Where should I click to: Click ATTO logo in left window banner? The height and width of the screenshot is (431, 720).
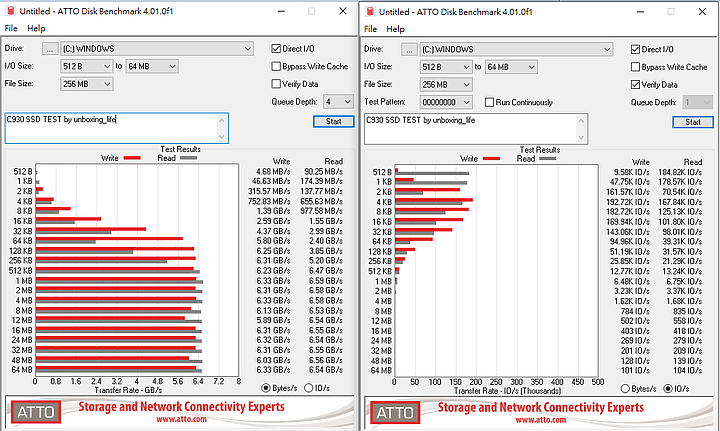coord(36,412)
